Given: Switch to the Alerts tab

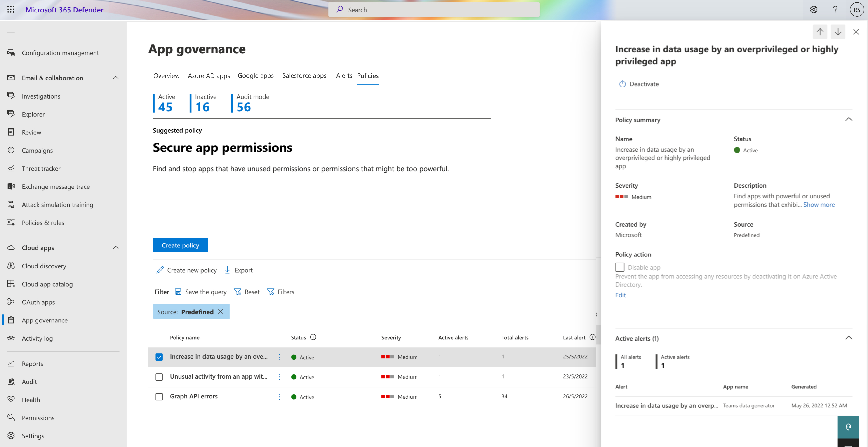Looking at the screenshot, I should click(x=343, y=75).
